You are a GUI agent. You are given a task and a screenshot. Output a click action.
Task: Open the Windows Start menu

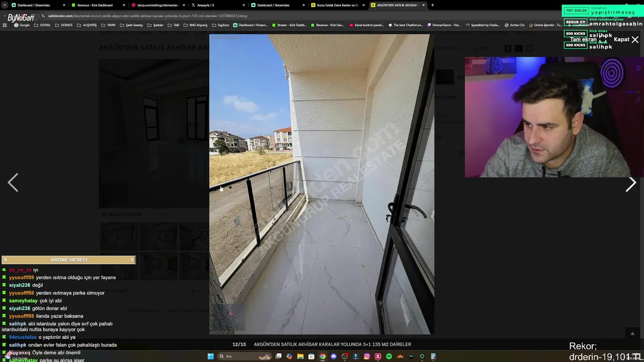click(211, 356)
